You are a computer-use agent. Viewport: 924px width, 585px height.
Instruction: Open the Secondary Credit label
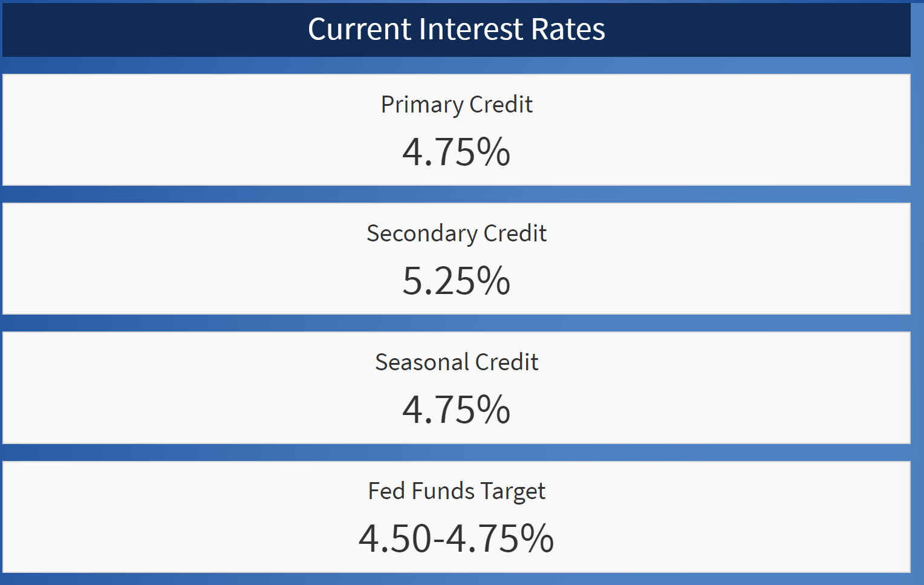(457, 234)
